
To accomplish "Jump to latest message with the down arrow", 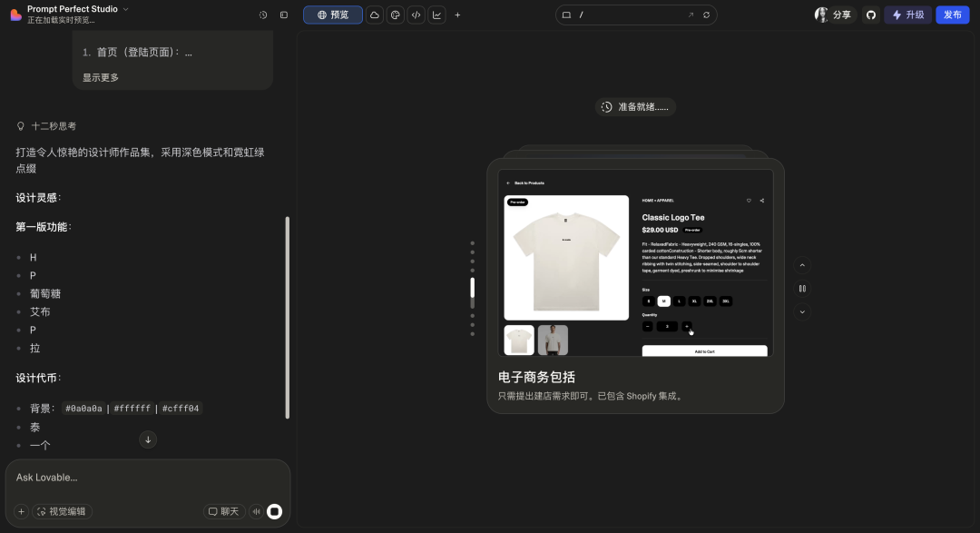I will point(148,439).
